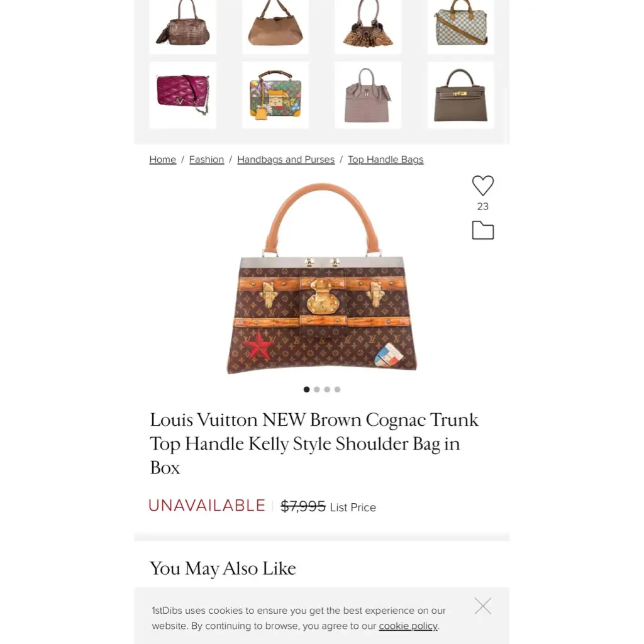Save item with the heart icon

(x=482, y=186)
